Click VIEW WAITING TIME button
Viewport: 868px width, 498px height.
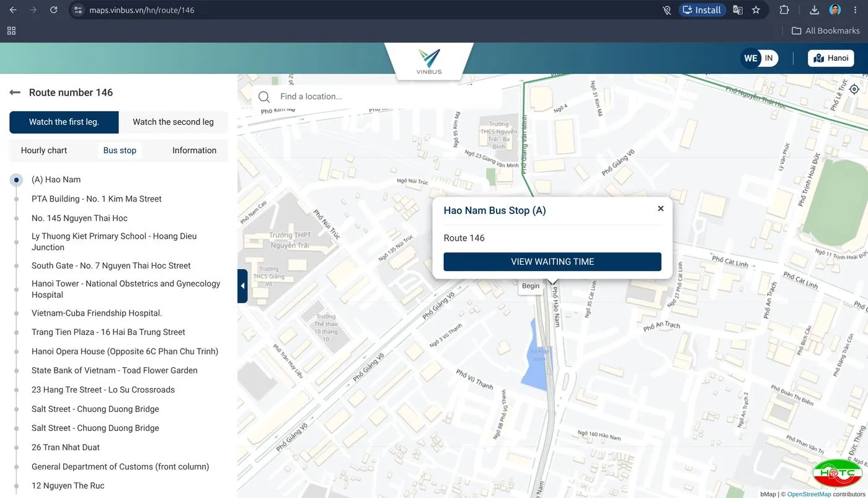pyautogui.click(x=552, y=262)
